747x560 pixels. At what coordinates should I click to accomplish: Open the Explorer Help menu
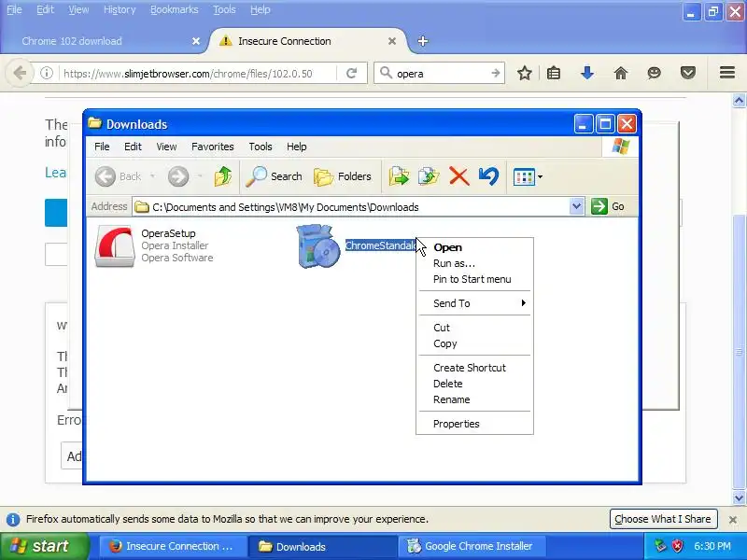pos(296,147)
